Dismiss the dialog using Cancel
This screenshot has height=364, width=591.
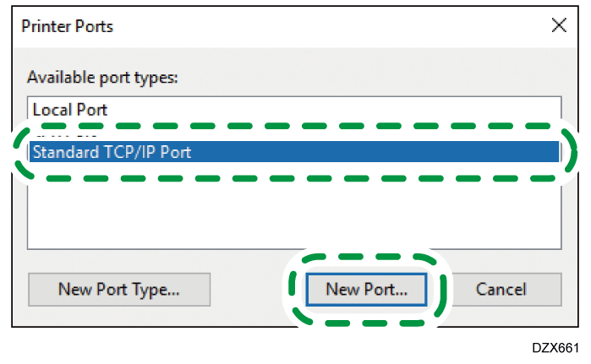[x=501, y=289]
